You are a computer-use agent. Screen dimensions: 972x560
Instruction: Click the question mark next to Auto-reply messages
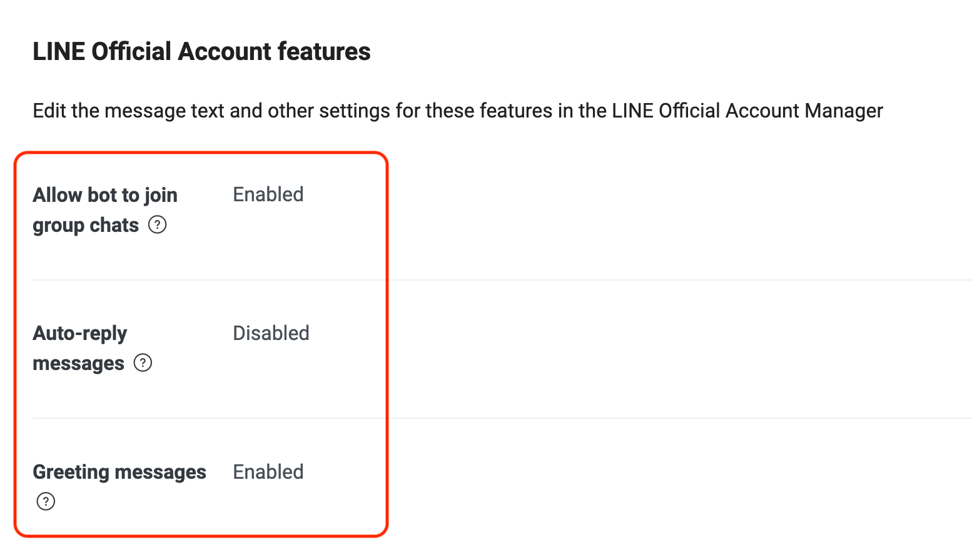(143, 362)
